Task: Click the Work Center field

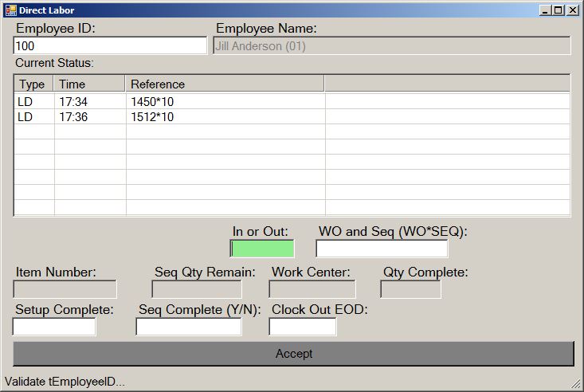Action: coord(312,289)
